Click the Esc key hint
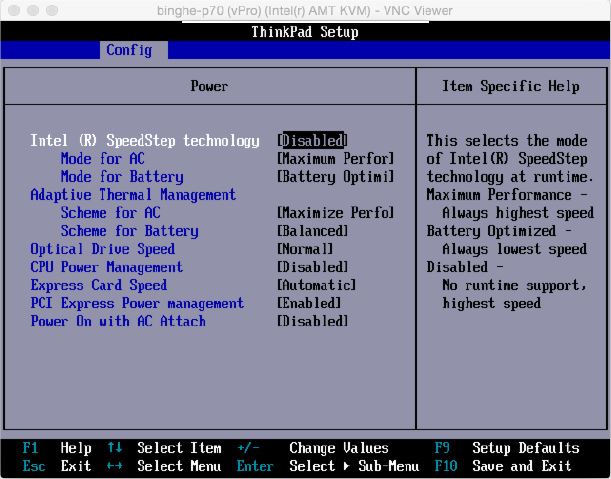The height and width of the screenshot is (479, 611). pos(34,466)
